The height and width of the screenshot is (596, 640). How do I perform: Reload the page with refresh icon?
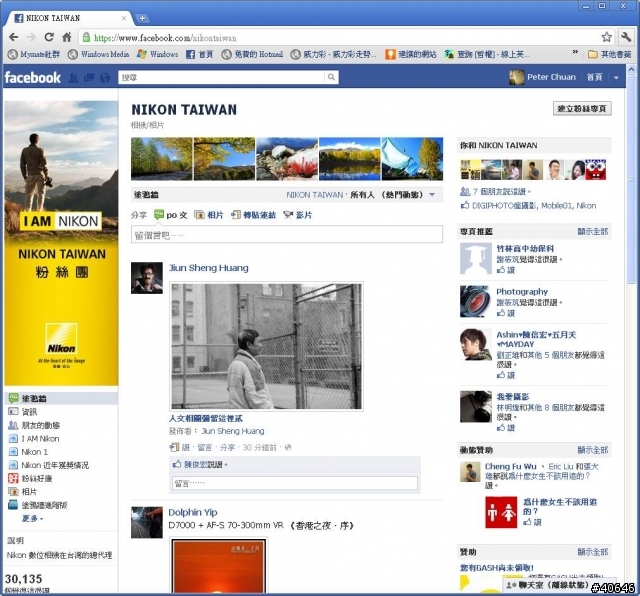pos(49,38)
